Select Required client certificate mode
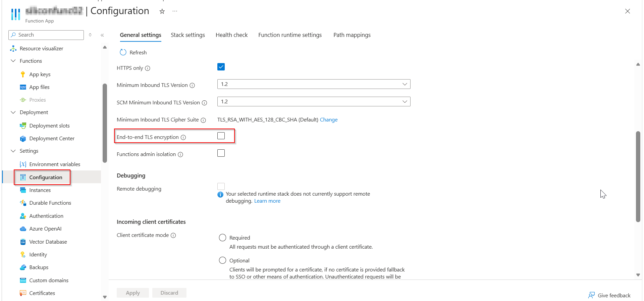Viewport: 644px width, 301px height. [x=222, y=238]
